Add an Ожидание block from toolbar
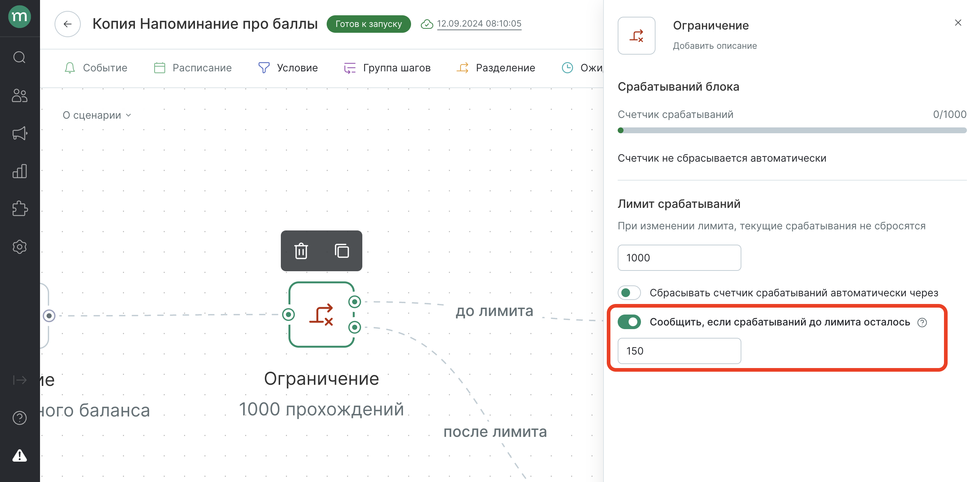980x482 pixels. coord(582,68)
